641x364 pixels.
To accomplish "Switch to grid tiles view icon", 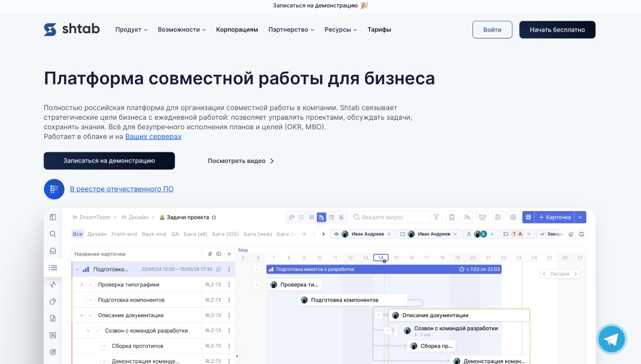I will click(x=312, y=218).
